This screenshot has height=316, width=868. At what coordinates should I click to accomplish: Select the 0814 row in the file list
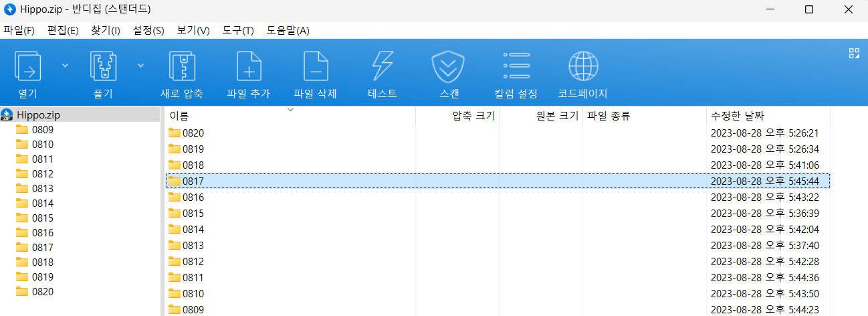(498, 230)
